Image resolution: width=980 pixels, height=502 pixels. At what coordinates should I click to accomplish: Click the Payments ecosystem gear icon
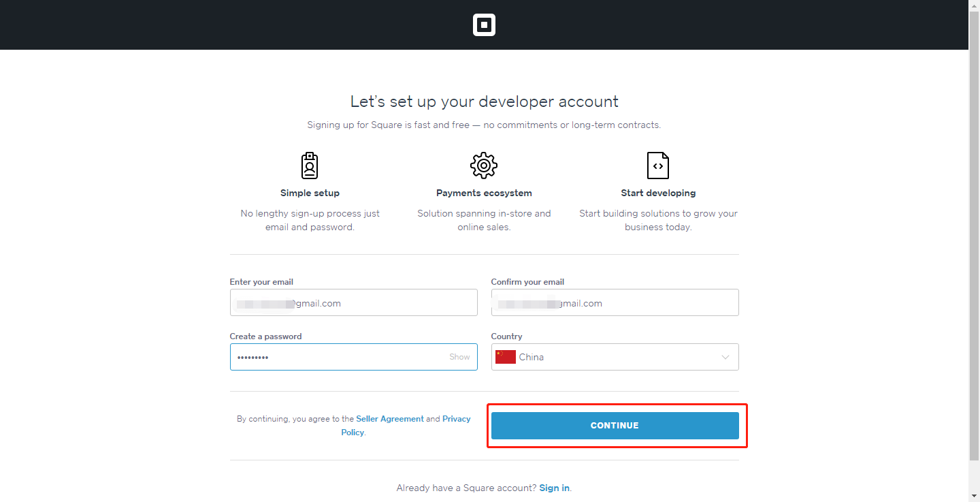[x=484, y=166]
